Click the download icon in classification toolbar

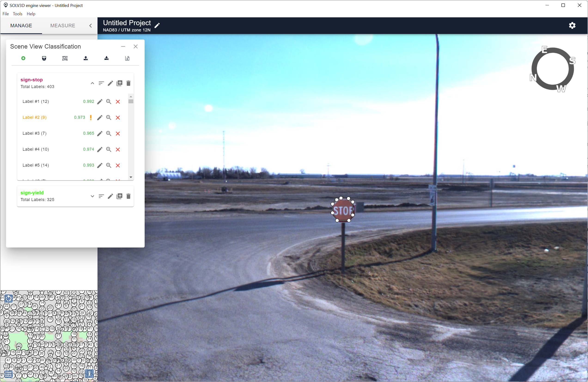coord(107,58)
